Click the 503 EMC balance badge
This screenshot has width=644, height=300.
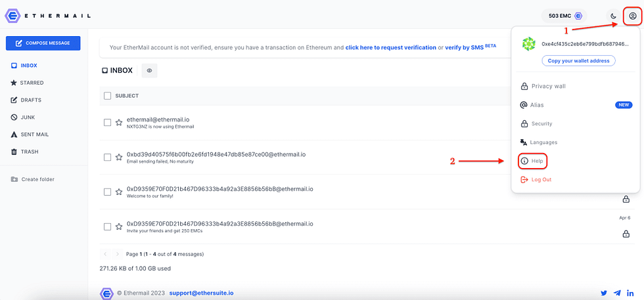(565, 16)
